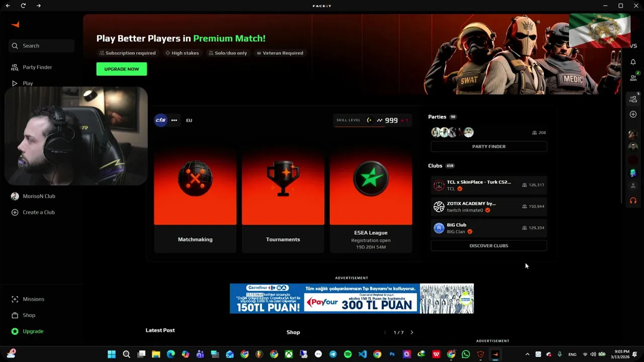Click the plus circle icon in right rail
The image size is (644, 362).
(x=633, y=115)
